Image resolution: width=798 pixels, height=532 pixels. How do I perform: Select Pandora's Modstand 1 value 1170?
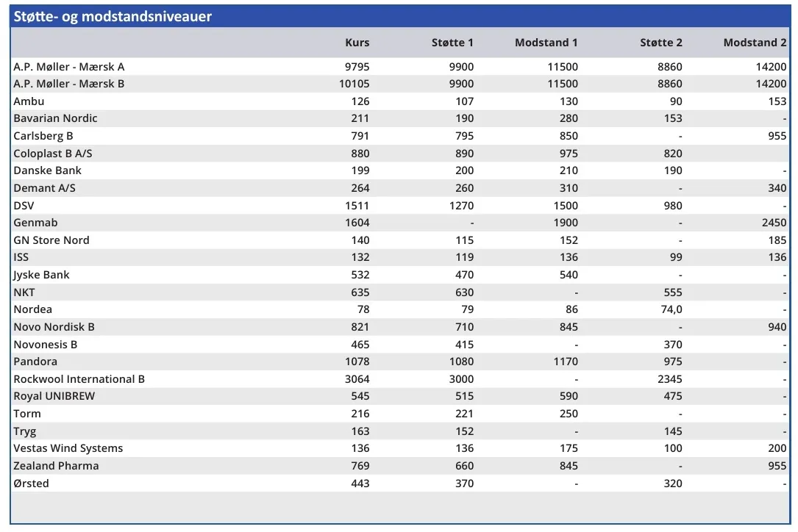pyautogui.click(x=563, y=362)
